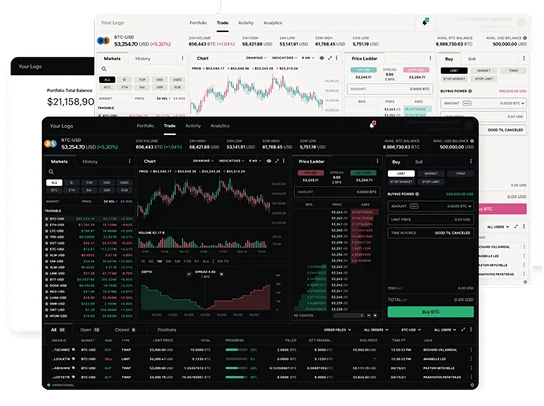This screenshot has width=544, height=406.
Task: Open the Indicators dropdown in dark chart
Action: coord(231,161)
